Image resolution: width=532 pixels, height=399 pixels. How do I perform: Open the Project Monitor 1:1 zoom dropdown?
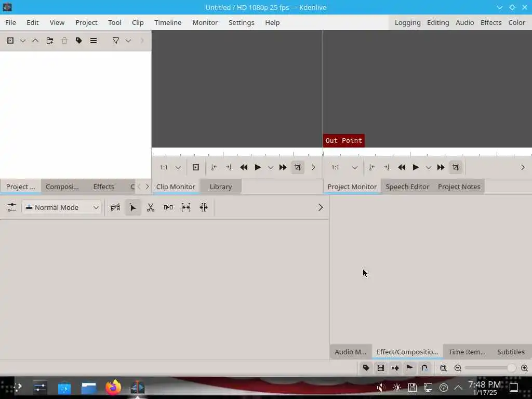tap(345, 167)
